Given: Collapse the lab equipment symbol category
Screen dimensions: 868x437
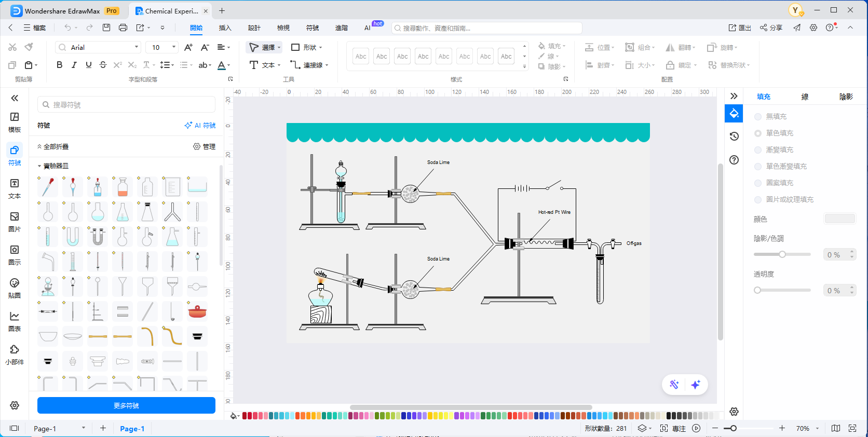Looking at the screenshot, I should pyautogui.click(x=39, y=166).
